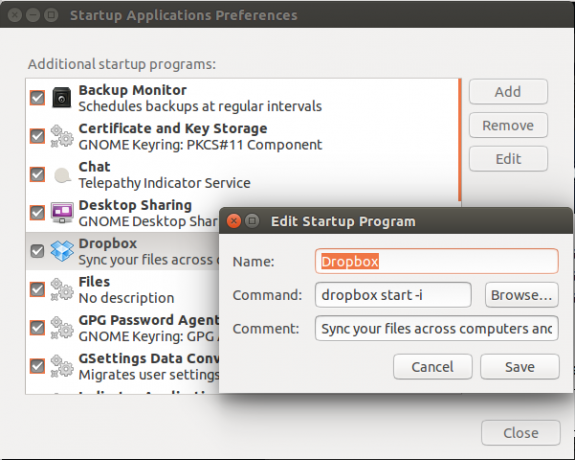Click the GPG Password Agent gears icon
Screen dimensions: 575x460
click(62, 328)
